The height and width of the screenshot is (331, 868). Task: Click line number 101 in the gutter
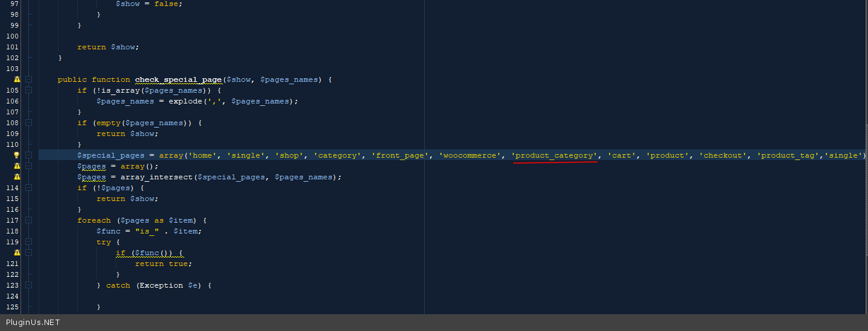click(x=12, y=47)
